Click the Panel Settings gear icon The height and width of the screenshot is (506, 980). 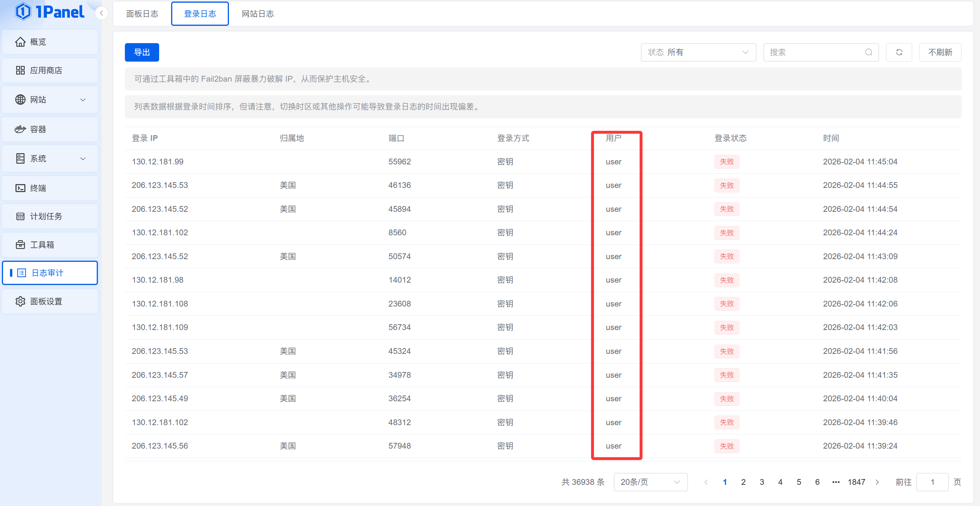[20, 301]
